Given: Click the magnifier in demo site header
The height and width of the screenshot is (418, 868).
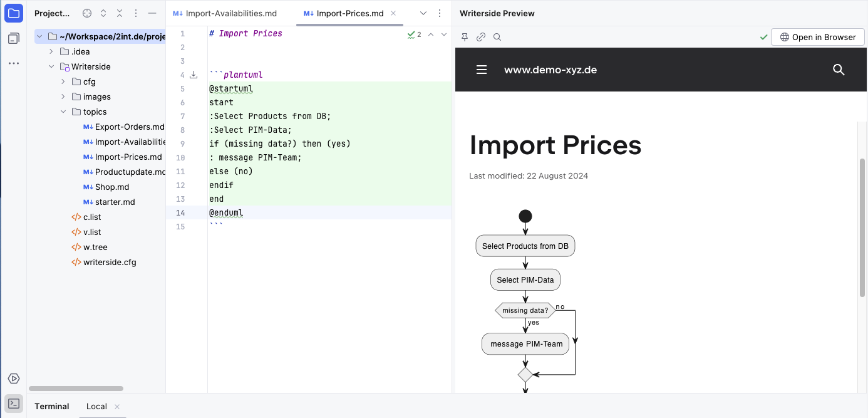Looking at the screenshot, I should 839,70.
